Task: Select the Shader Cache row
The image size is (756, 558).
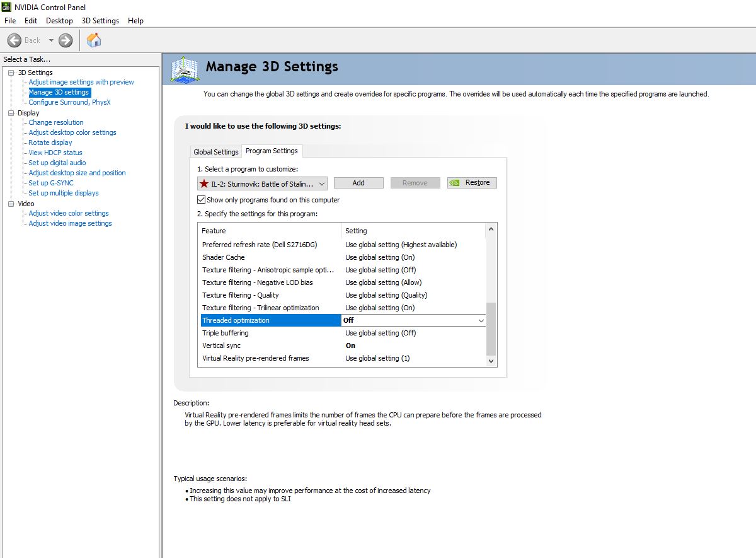Action: (342, 257)
